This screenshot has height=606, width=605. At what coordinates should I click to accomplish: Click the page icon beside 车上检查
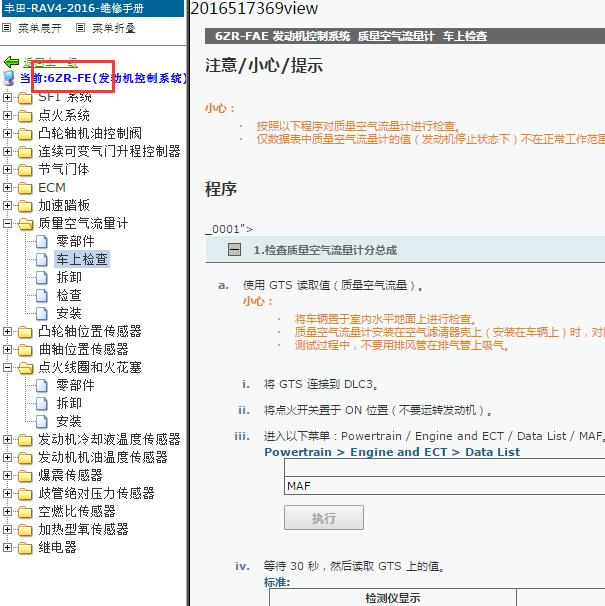coord(41,260)
